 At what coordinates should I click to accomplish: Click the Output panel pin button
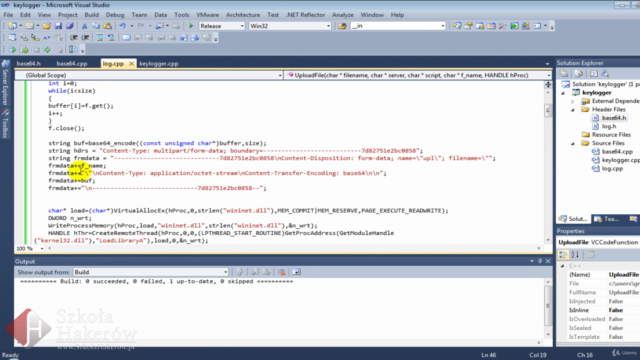click(x=540, y=261)
